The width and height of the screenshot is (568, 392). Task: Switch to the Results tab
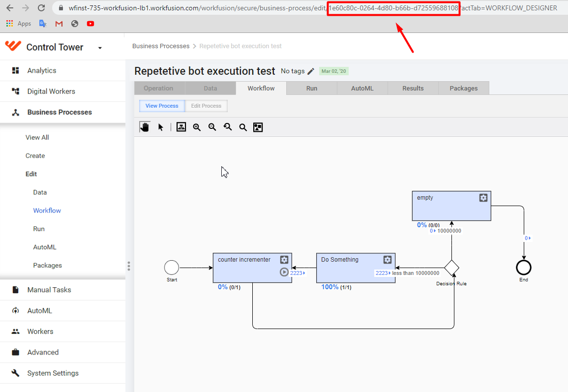(413, 89)
